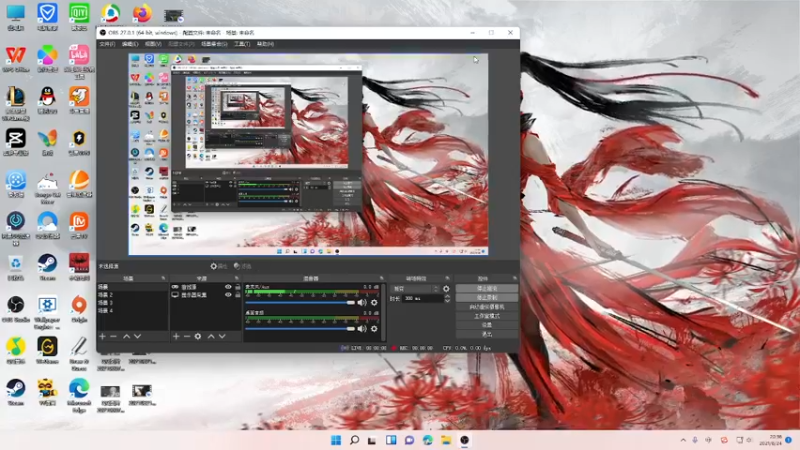Launch WeGame from the desktop

click(x=47, y=350)
